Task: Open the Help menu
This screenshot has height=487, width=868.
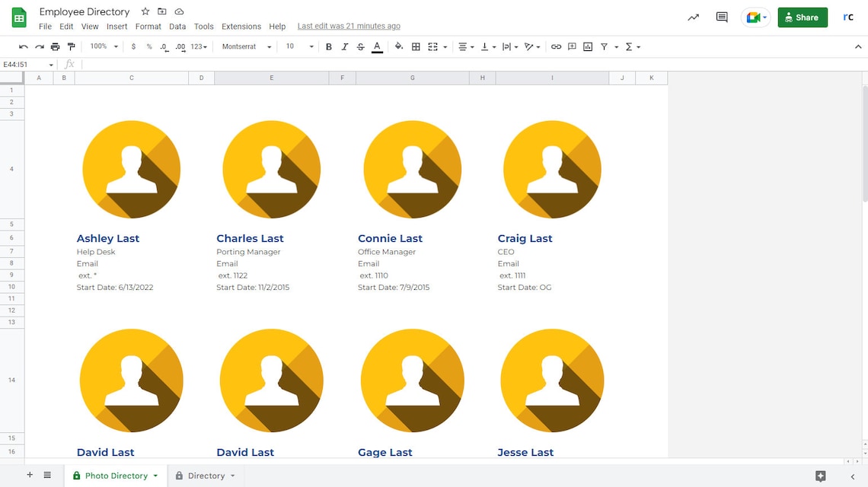Action: tap(277, 26)
